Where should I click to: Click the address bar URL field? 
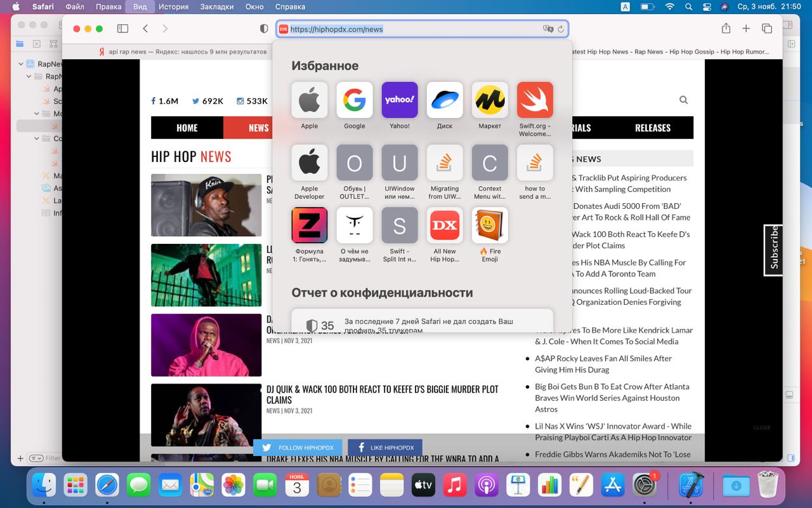pyautogui.click(x=422, y=29)
